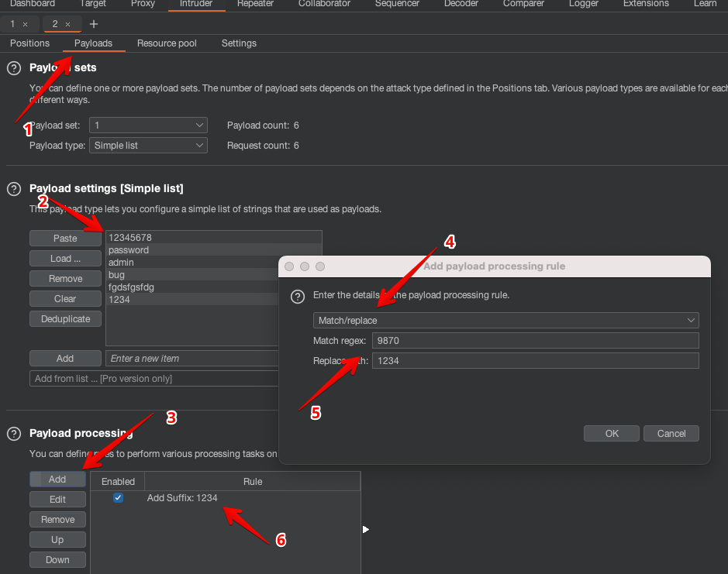
Task: Add a new Intruder tab with plus
Action: [94, 24]
